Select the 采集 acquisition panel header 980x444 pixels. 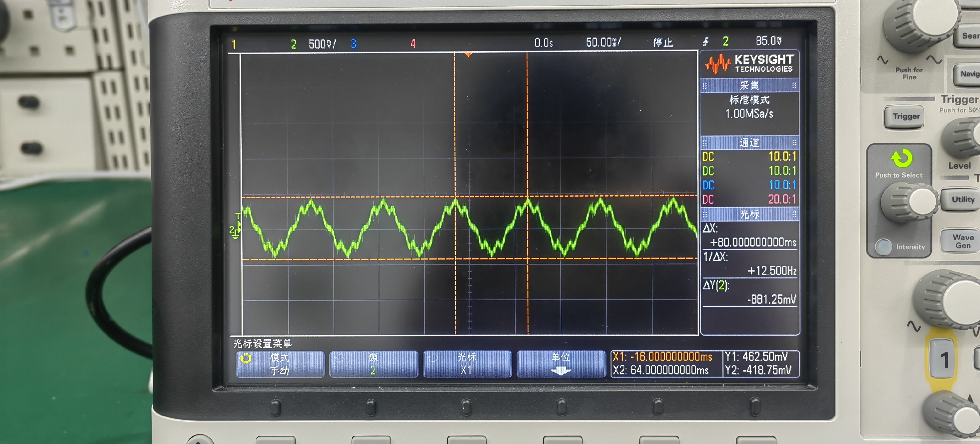click(749, 85)
